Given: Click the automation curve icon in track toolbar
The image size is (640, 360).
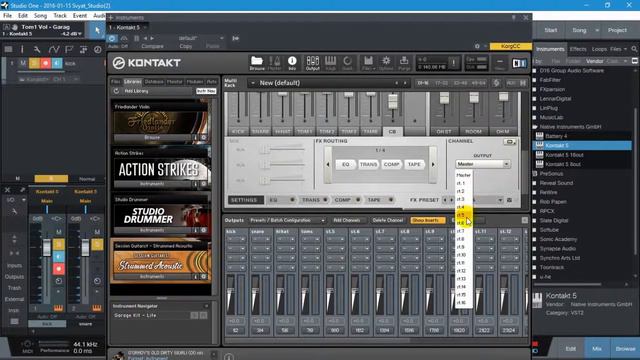Looking at the screenshot, I should [53, 49].
